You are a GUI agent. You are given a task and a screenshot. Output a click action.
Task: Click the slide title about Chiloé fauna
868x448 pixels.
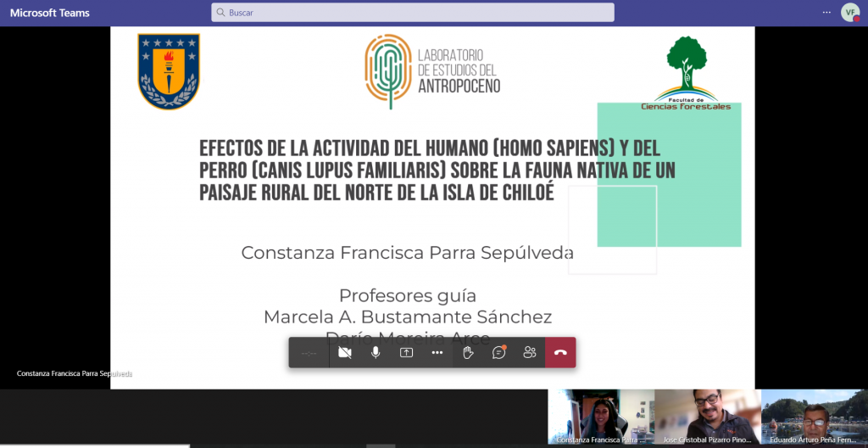click(437, 171)
